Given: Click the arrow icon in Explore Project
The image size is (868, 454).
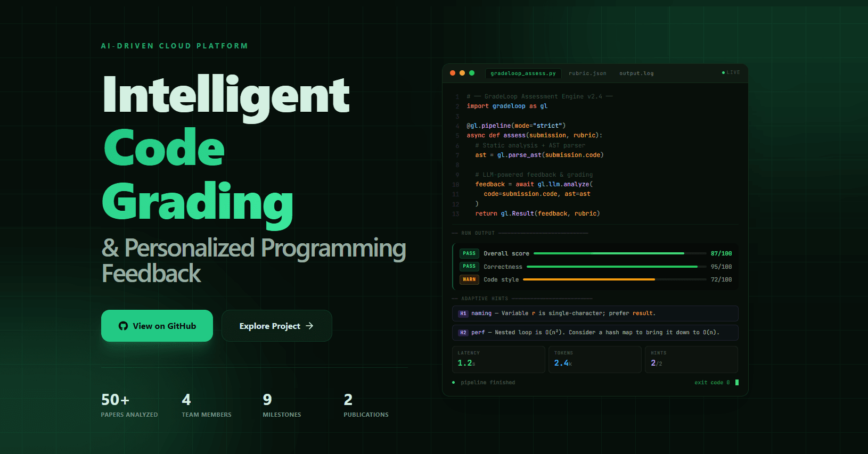Looking at the screenshot, I should pos(309,326).
